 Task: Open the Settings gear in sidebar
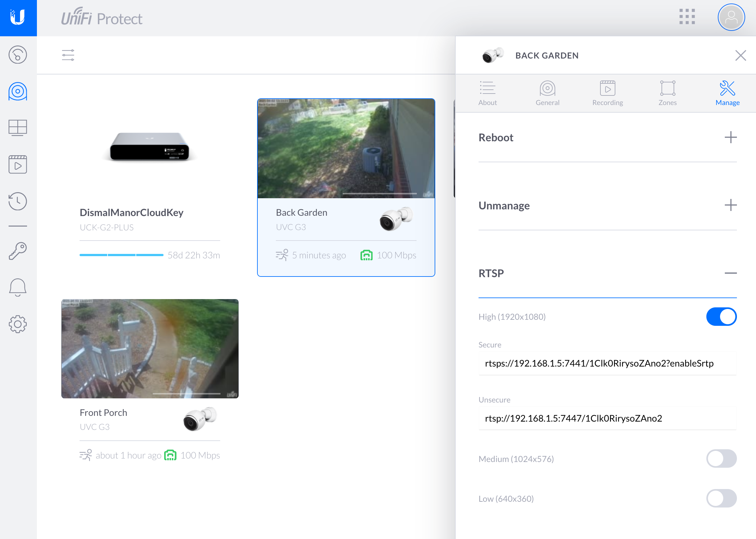tap(17, 324)
